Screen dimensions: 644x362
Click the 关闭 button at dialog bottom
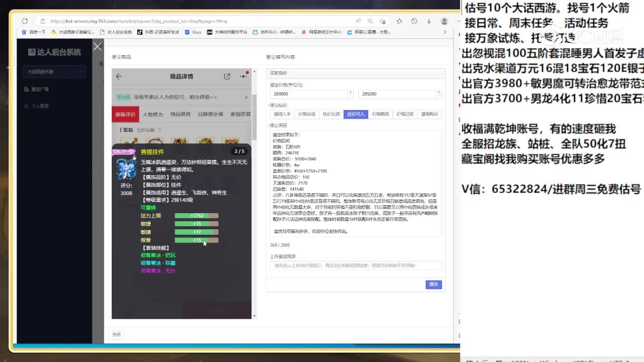[x=116, y=334]
